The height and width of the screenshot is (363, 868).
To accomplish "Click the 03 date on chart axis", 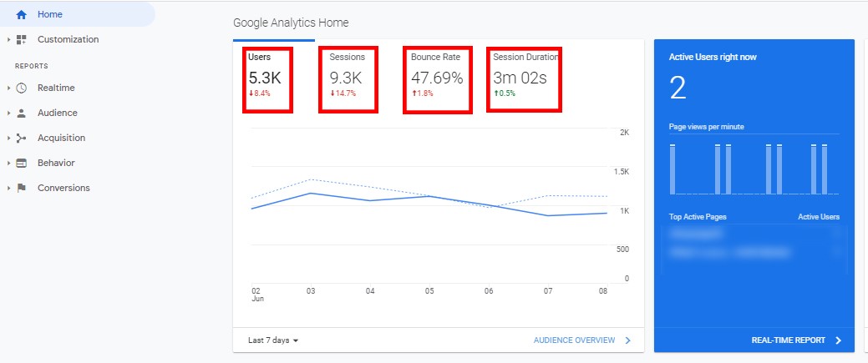I will (311, 290).
